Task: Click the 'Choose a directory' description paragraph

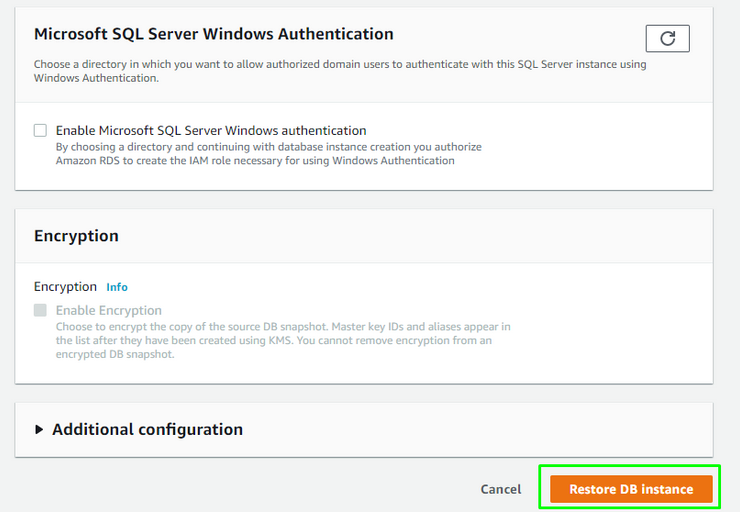Action: coord(340,71)
